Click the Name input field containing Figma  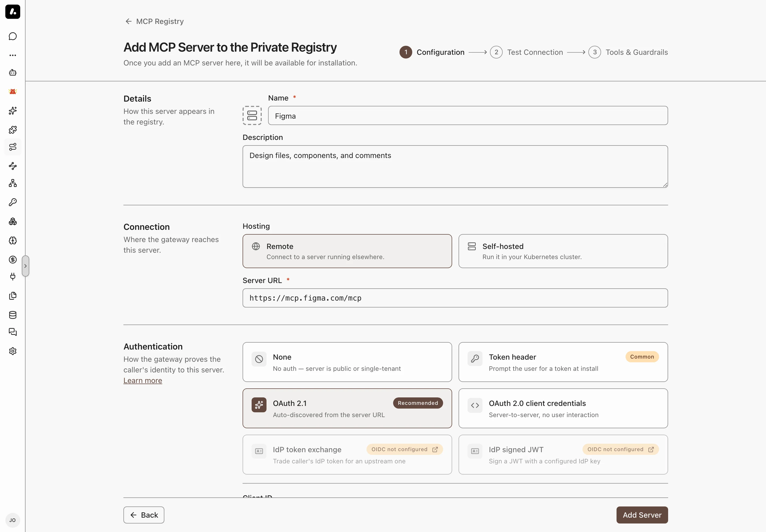coord(468,116)
